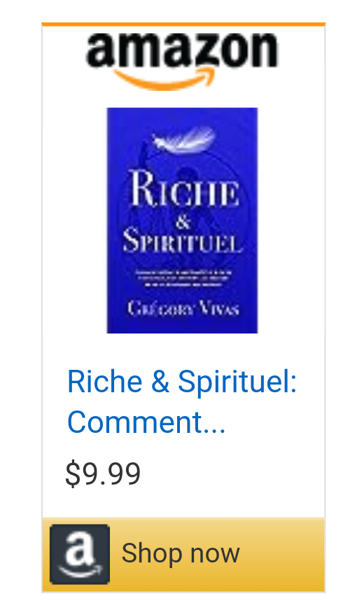This screenshot has width=364, height=615.
Task: Click the word 'now' on the yellow button
Action: pyautogui.click(x=215, y=555)
